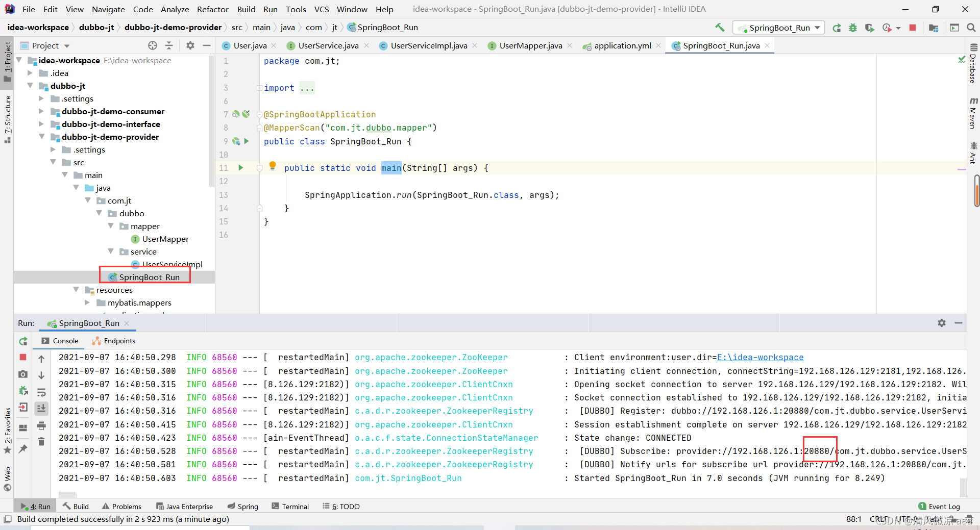Click the Profiler run icon
This screenshot has width=980, height=530.
[887, 28]
